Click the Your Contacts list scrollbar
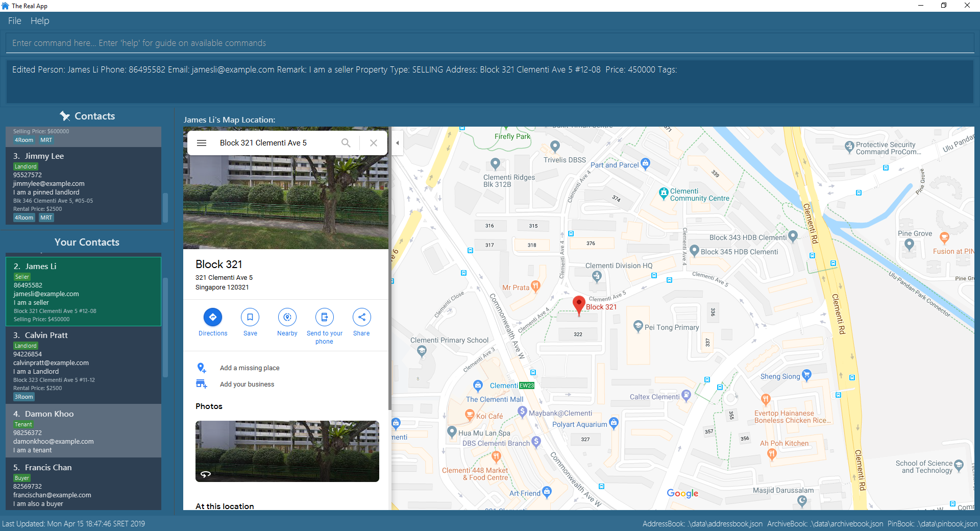Screen dimensions: 980x531 tap(165, 327)
